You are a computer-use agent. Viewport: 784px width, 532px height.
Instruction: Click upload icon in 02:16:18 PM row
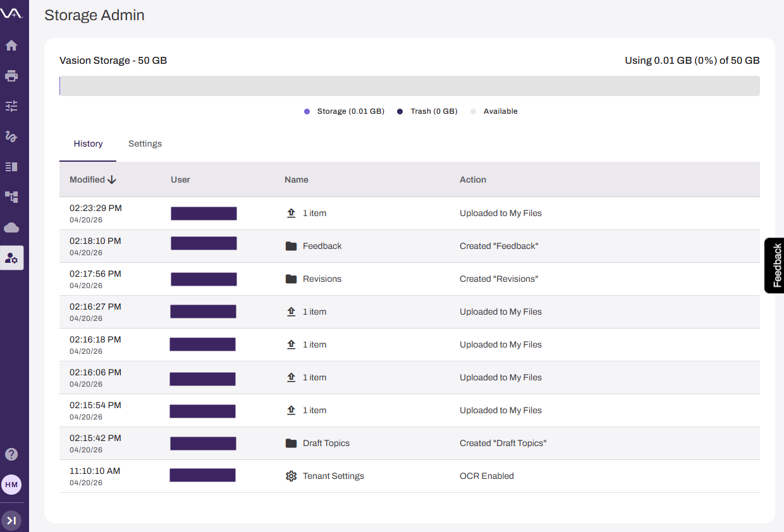[291, 345]
